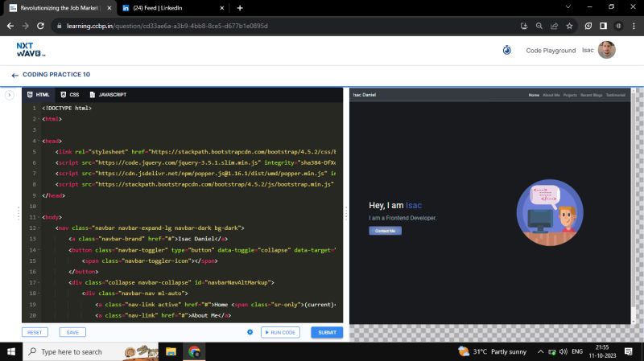Image resolution: width=644 pixels, height=361 pixels.
Task: Go back using Coding Practice 10 arrow
Action: 14,75
